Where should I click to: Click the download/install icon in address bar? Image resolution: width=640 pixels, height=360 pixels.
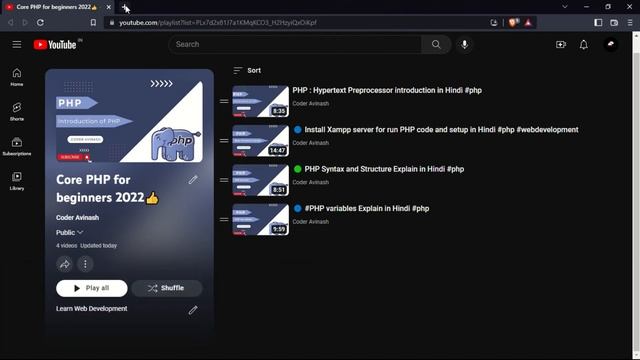pyautogui.click(x=494, y=22)
